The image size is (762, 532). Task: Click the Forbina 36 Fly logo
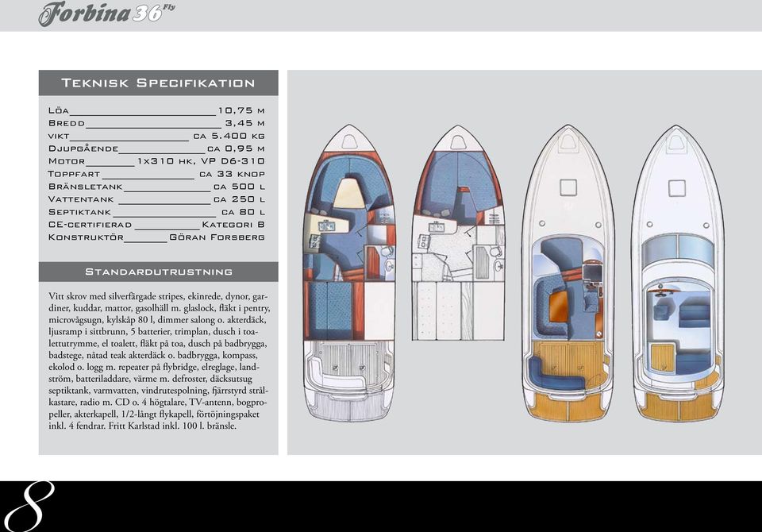coord(106,13)
